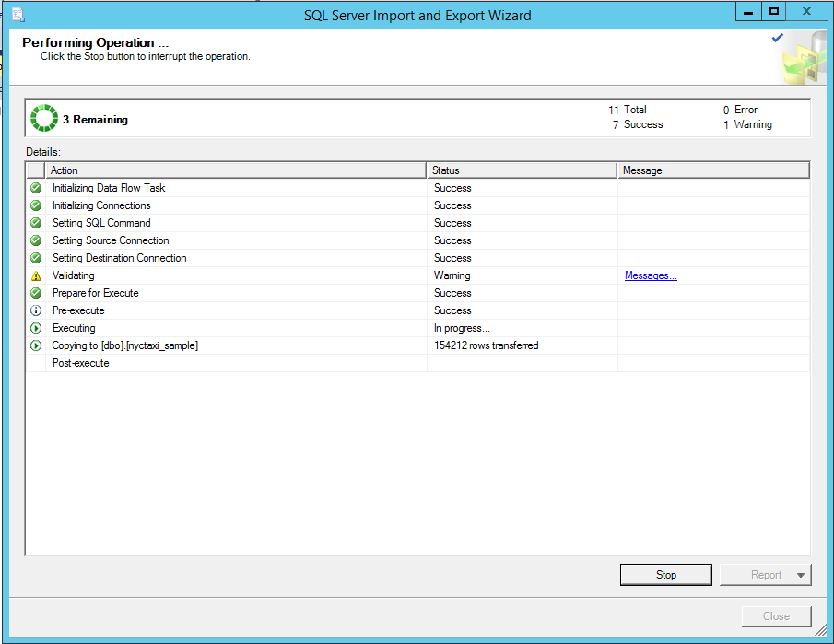
Task: Select the Initializing Connections row text
Action: coord(101,205)
